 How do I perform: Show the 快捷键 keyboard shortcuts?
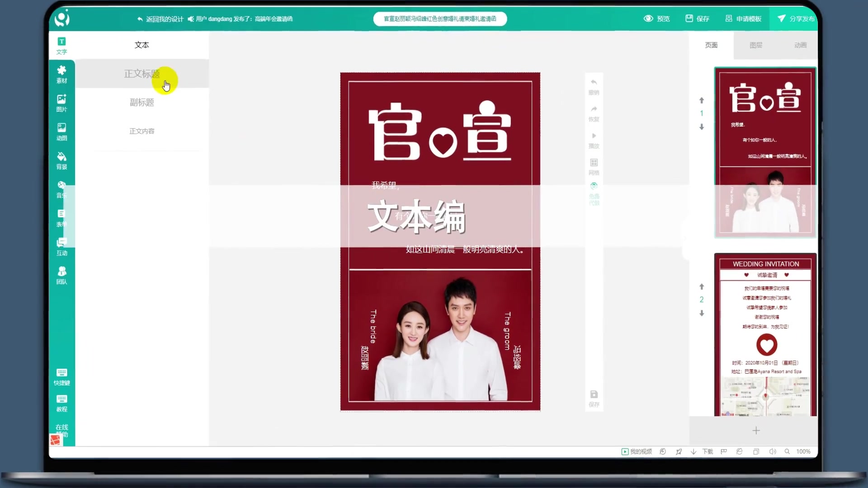point(61,377)
